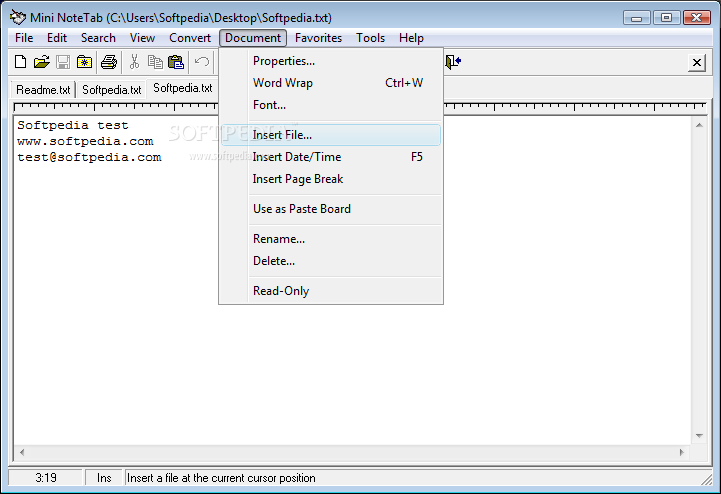Print the document using printer icon
Screen dimensions: 721x494
coord(109,62)
